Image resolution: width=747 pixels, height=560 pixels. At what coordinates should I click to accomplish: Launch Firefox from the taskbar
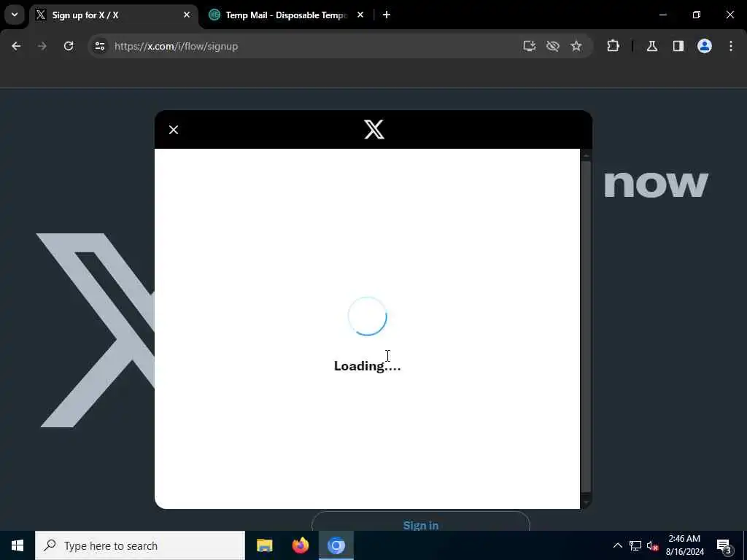pyautogui.click(x=300, y=545)
